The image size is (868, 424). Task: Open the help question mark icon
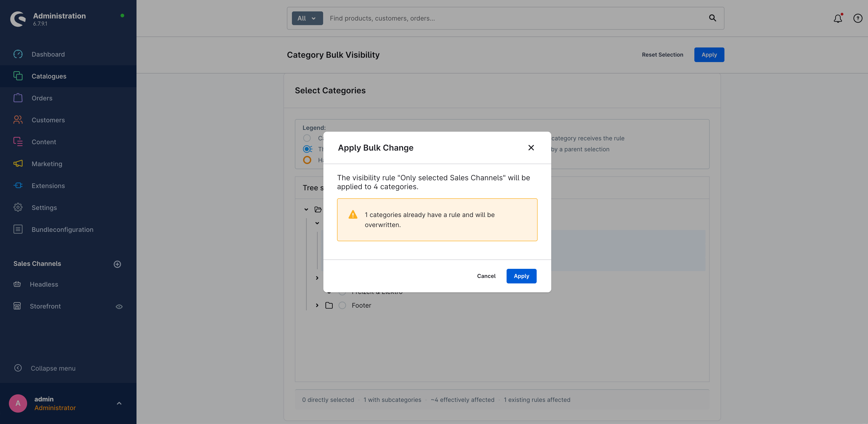point(858,18)
